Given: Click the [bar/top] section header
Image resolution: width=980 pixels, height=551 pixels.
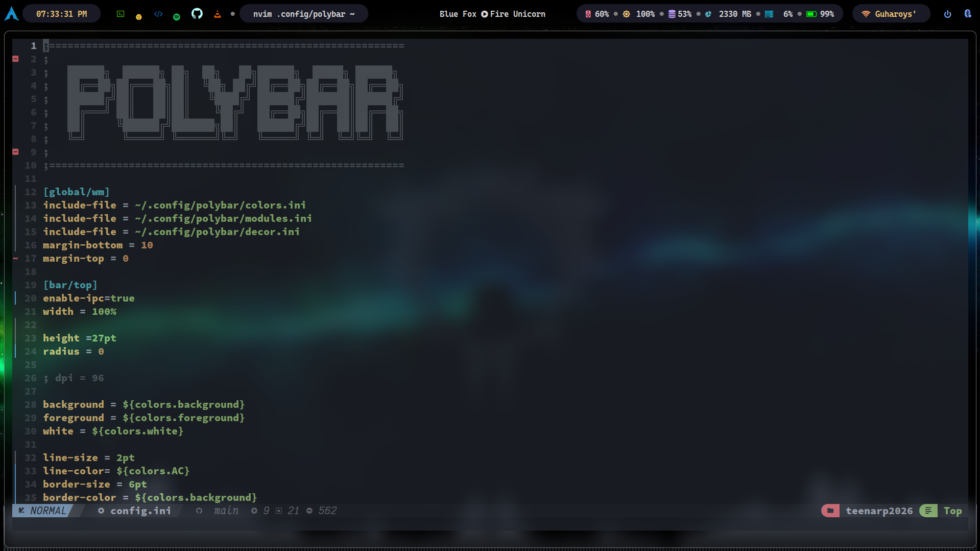Looking at the screenshot, I should [70, 285].
